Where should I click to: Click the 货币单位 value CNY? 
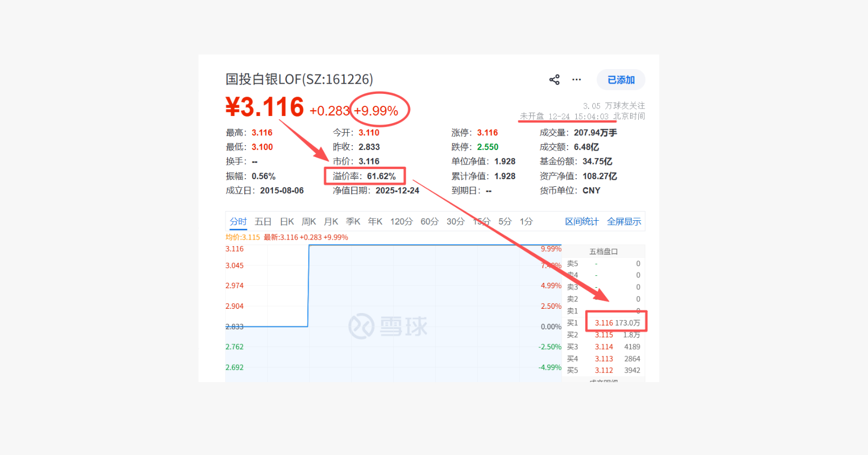pyautogui.click(x=591, y=191)
